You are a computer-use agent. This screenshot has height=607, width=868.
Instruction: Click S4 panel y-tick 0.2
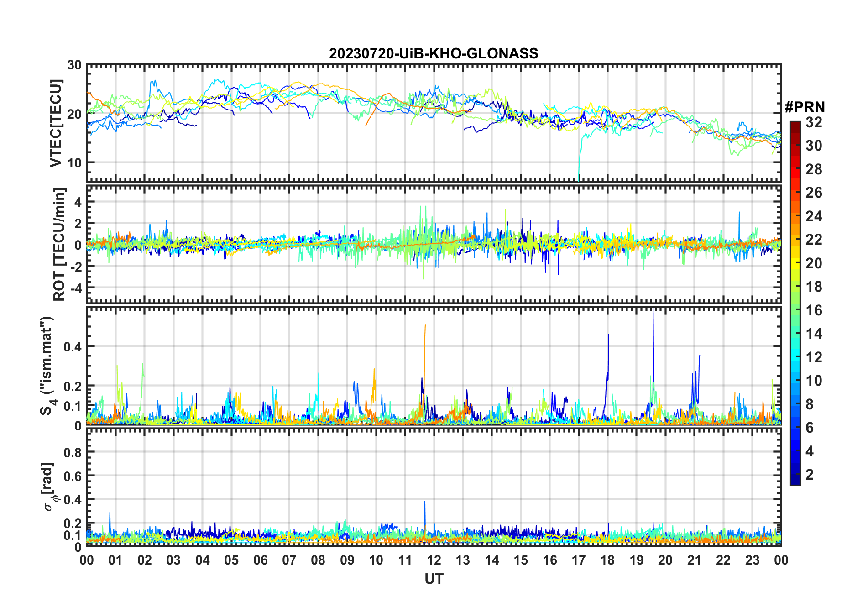(73, 386)
